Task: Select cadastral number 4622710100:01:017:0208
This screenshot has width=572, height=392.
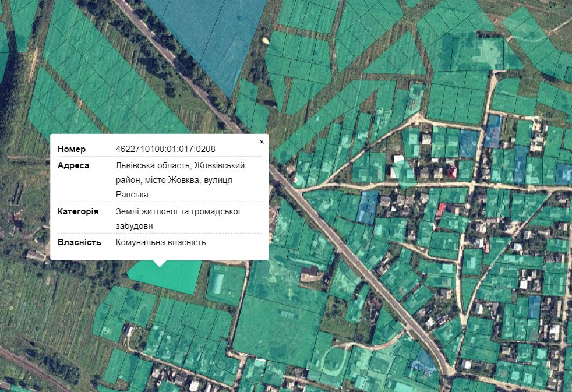Action: coord(165,149)
